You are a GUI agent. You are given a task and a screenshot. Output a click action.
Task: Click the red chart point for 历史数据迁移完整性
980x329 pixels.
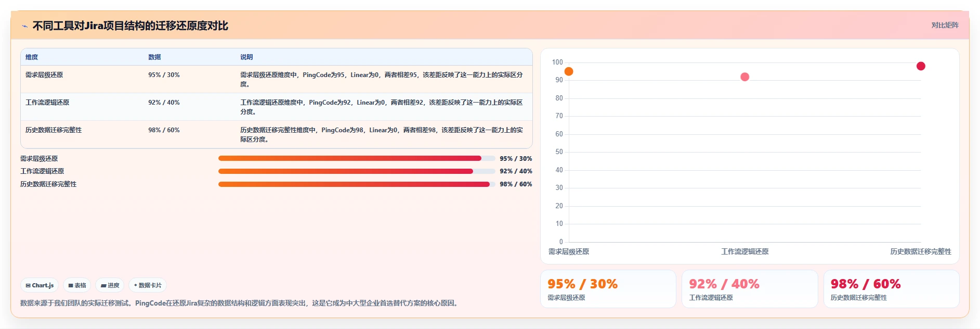coord(921,66)
